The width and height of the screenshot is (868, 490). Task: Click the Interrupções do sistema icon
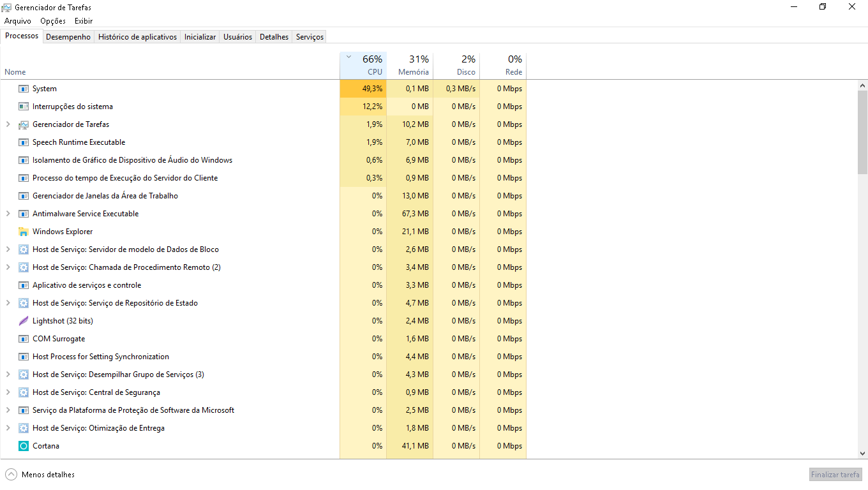click(x=24, y=107)
